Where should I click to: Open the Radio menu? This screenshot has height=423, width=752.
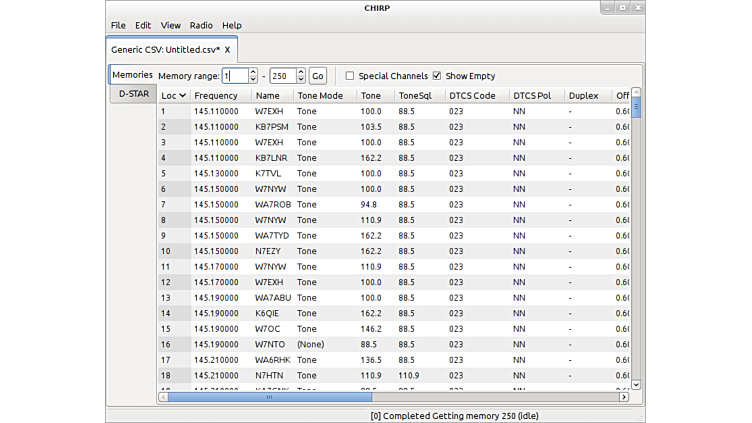click(x=201, y=25)
